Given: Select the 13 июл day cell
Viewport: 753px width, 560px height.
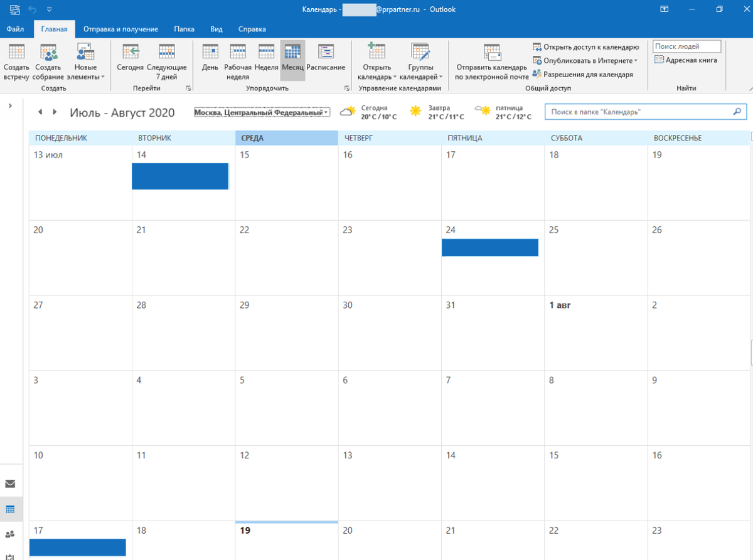Looking at the screenshot, I should 81,182.
